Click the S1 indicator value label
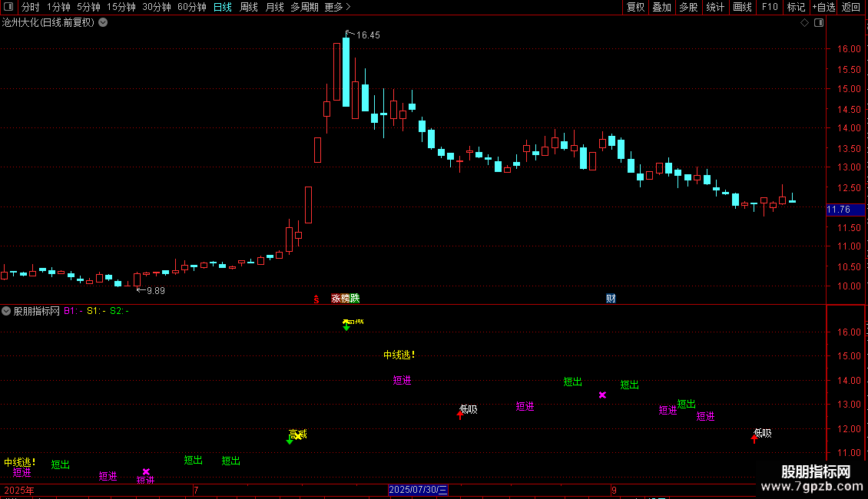Viewport: 868px width, 499px height. pos(96,311)
